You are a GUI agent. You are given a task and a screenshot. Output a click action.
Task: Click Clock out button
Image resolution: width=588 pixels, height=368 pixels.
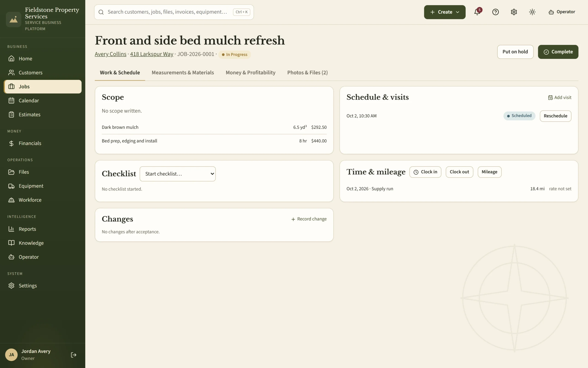coord(459,172)
